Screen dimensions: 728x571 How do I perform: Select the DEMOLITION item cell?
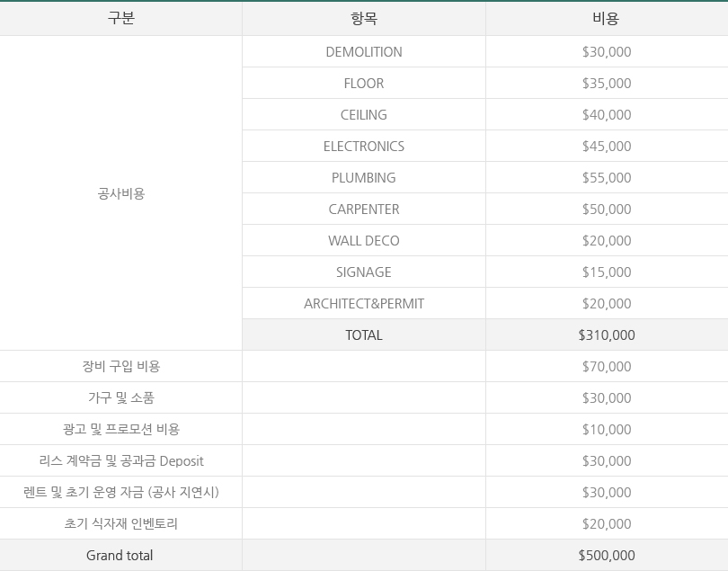(364, 51)
